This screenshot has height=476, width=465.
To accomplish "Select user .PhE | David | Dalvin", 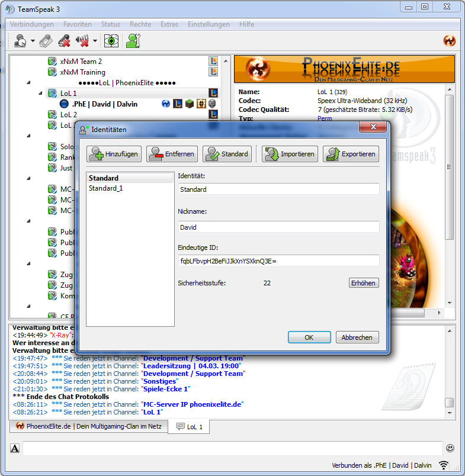I will (x=104, y=104).
